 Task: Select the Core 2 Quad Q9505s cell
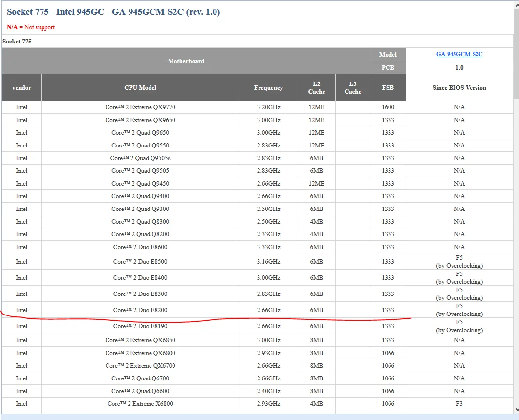140,158
